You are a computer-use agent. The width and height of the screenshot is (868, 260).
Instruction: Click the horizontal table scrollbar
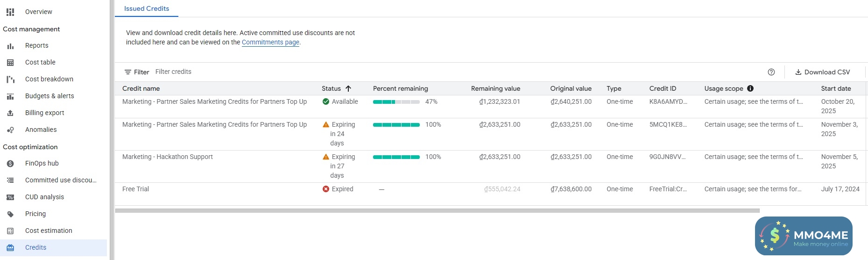click(437, 210)
